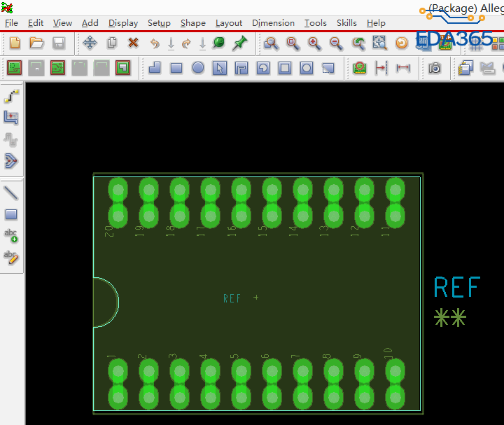Open the File menu

click(12, 23)
